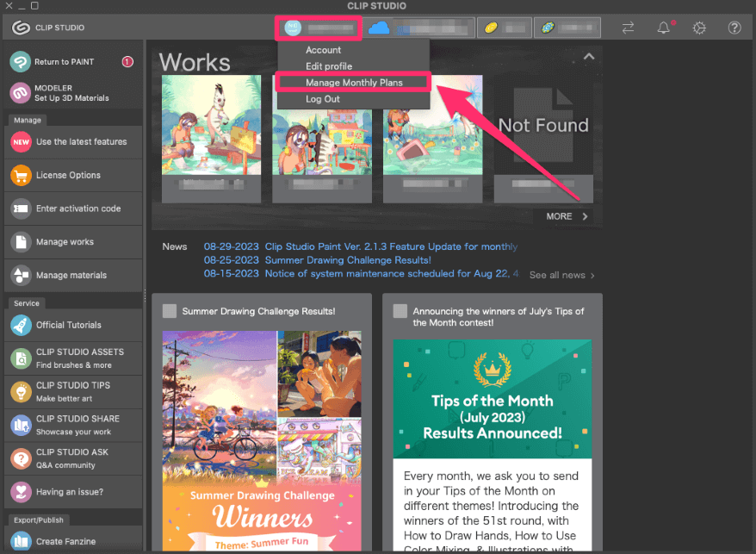The height and width of the screenshot is (554, 756).
Task: Open settings gear icon
Action: tap(699, 28)
